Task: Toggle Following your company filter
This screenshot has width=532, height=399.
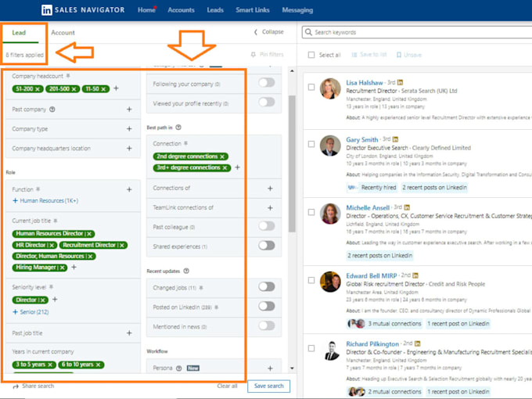Action: (267, 82)
